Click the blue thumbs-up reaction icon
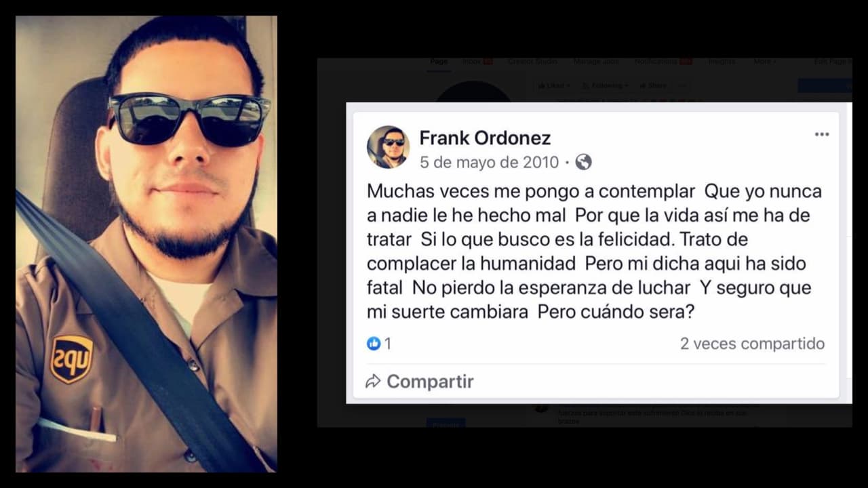The image size is (868, 488). [374, 344]
